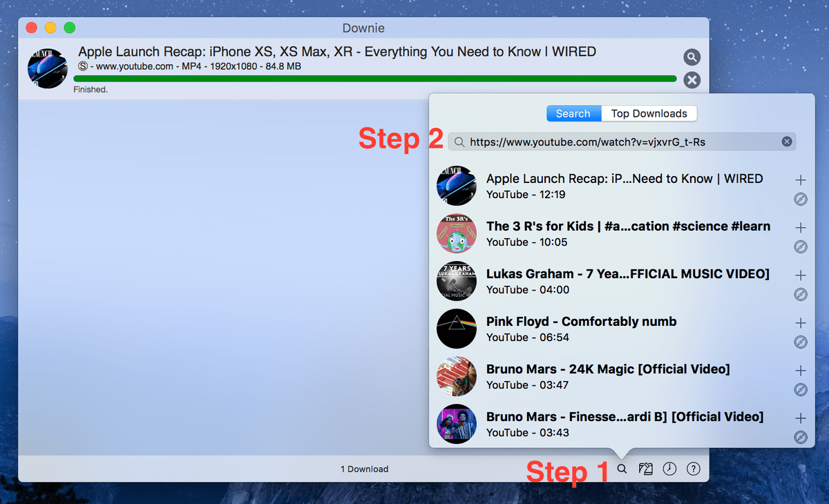Select the downloaded video thumbnail in main list

coord(47,68)
